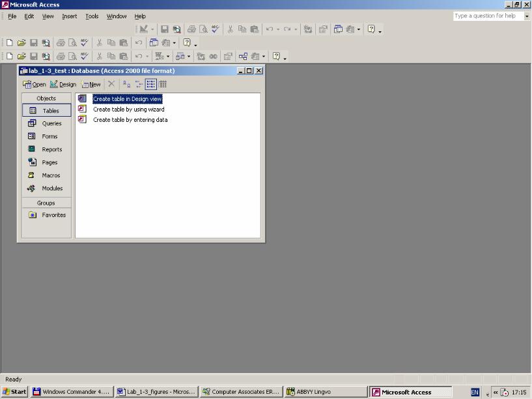Click the Database Window icon in the top toolbar
The width and height of the screenshot is (532, 399).
point(338,29)
